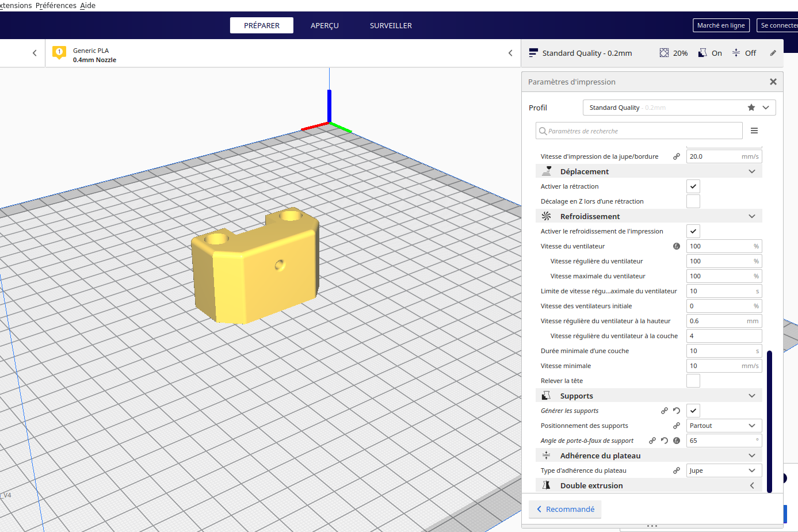Click the Vitesse du ventilateur value field
The height and width of the screenshot is (532, 798).
click(x=724, y=246)
